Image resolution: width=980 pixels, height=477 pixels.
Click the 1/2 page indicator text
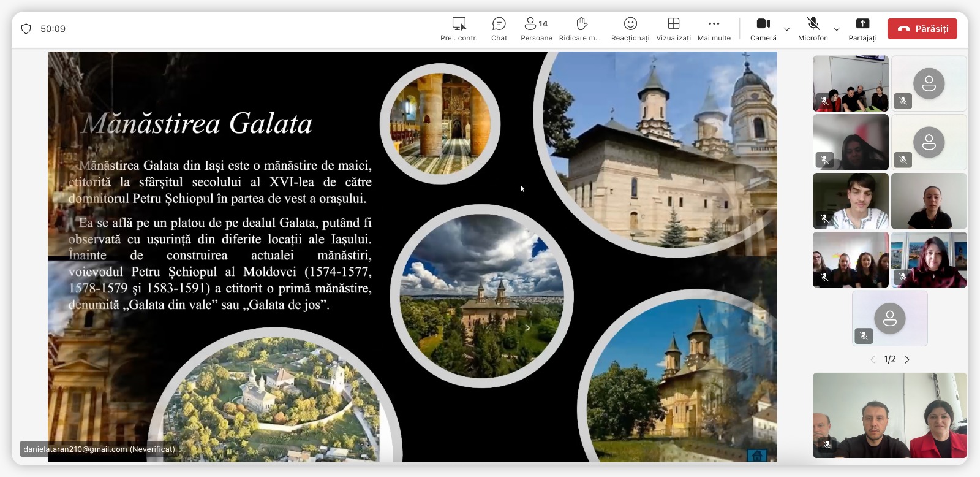click(x=890, y=360)
